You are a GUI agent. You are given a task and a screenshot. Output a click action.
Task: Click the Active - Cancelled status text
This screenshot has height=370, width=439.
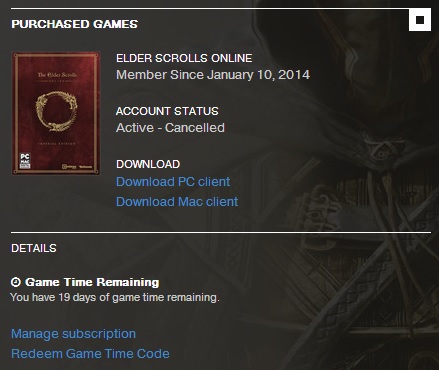pyautogui.click(x=170, y=128)
